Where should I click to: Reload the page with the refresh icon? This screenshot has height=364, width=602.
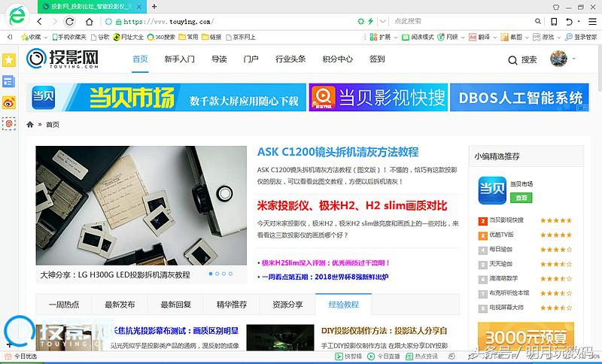click(x=69, y=22)
